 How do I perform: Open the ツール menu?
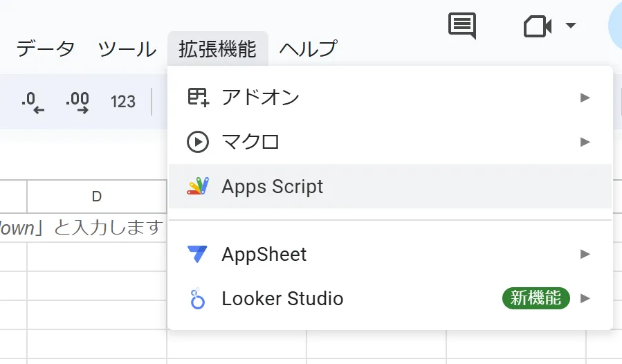(x=127, y=49)
